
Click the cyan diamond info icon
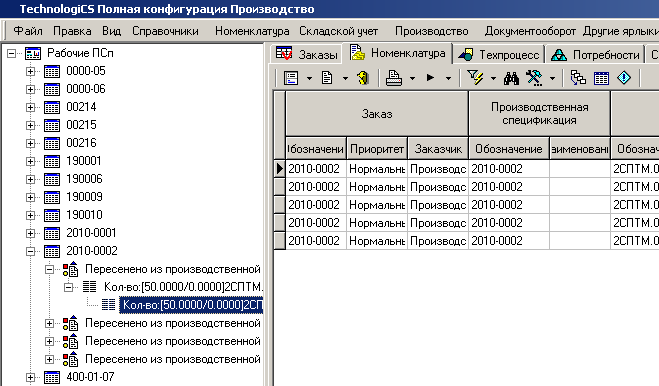(624, 78)
